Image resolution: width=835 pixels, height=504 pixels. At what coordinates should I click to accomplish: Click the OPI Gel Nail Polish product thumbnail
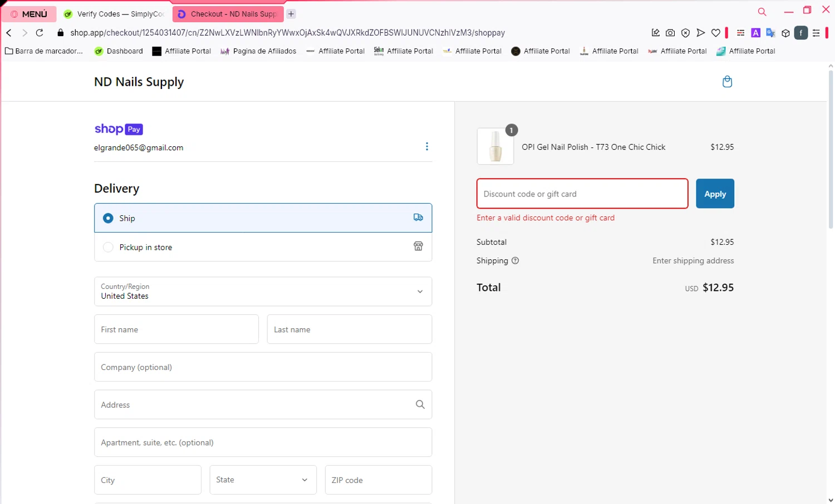pos(495,146)
